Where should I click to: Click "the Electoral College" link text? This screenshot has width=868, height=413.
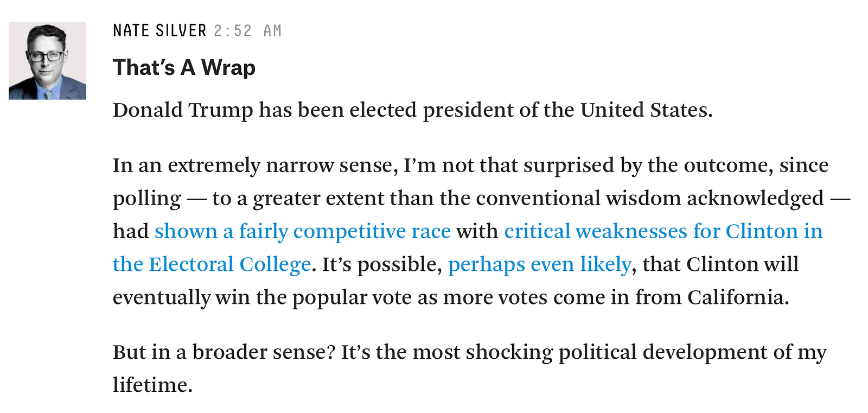click(212, 264)
